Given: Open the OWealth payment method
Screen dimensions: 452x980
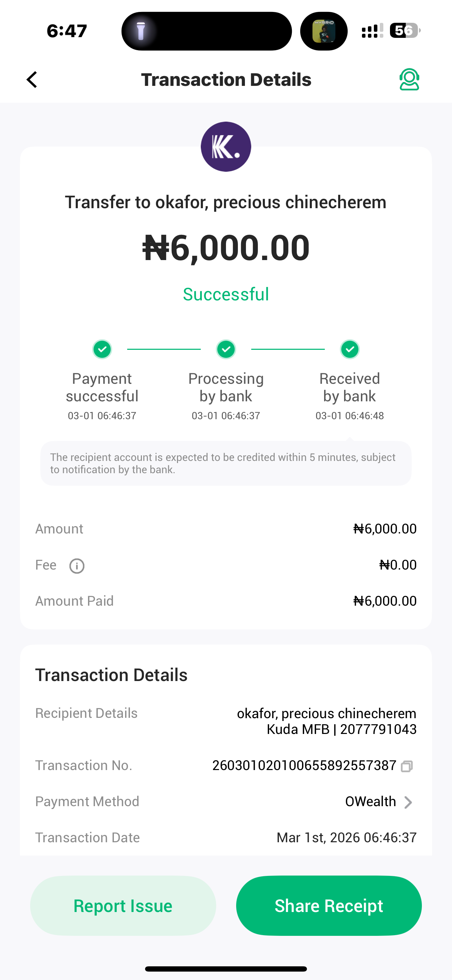Looking at the screenshot, I should [370, 802].
